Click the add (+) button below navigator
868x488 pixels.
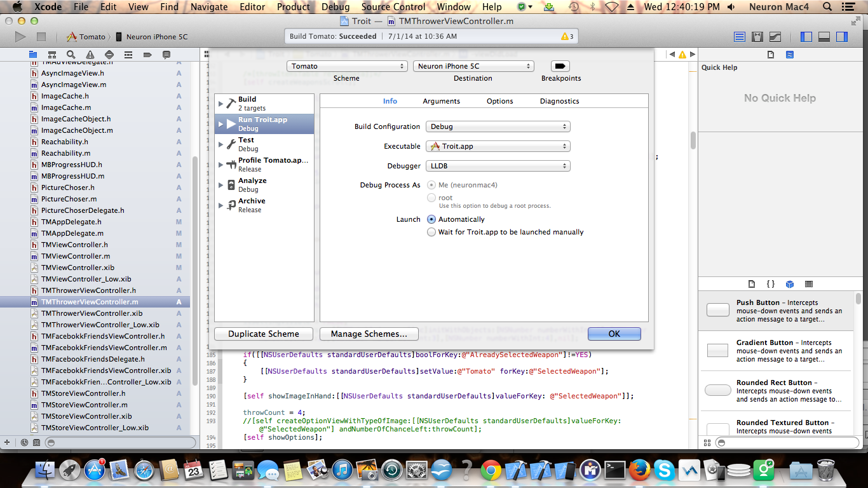7,442
